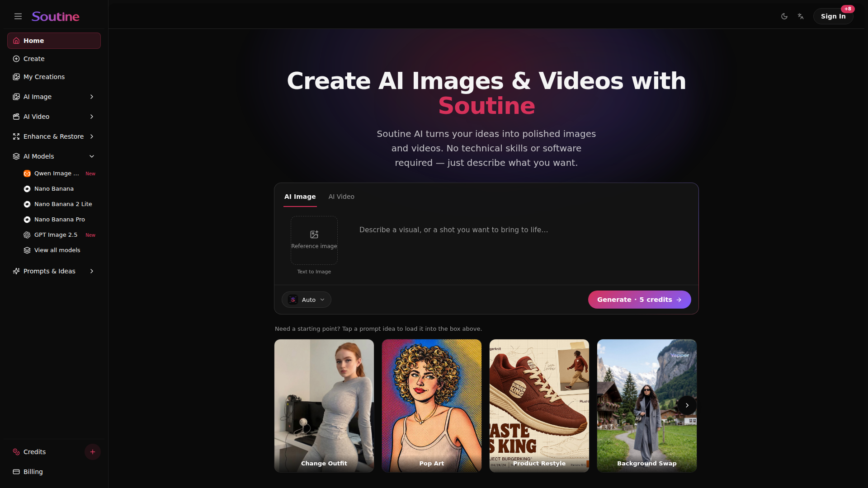Click the AI Video sidebar icon
Screen dimensions: 868x488
[16, 117]
